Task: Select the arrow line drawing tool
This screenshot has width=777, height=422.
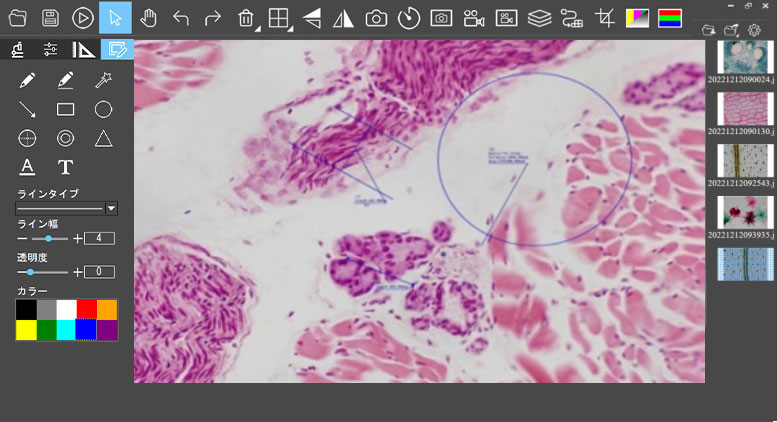Action: pyautogui.click(x=27, y=109)
